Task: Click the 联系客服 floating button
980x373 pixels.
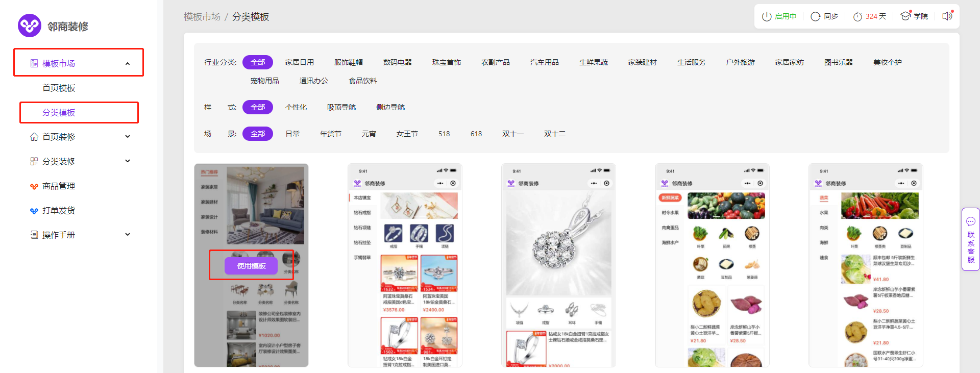Action: click(x=971, y=239)
